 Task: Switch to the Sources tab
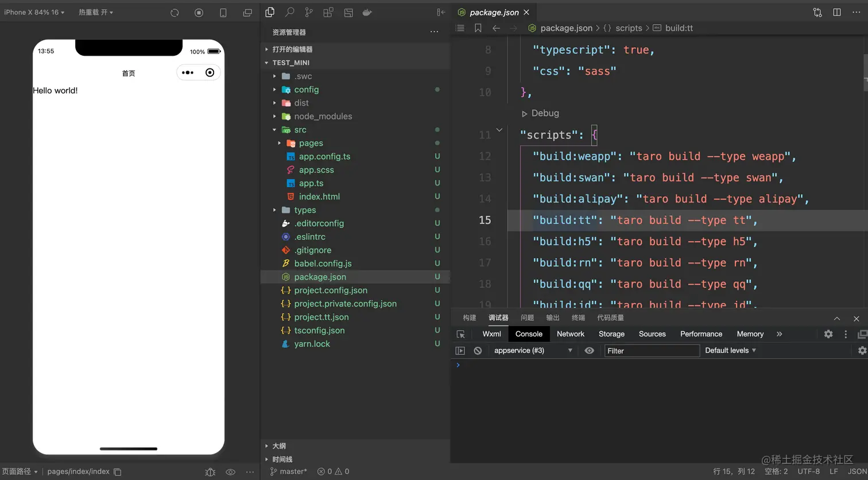(x=652, y=334)
